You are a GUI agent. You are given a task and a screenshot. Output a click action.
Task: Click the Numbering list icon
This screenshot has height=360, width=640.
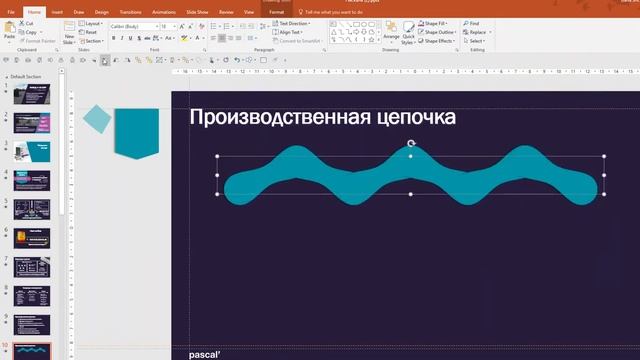228,26
